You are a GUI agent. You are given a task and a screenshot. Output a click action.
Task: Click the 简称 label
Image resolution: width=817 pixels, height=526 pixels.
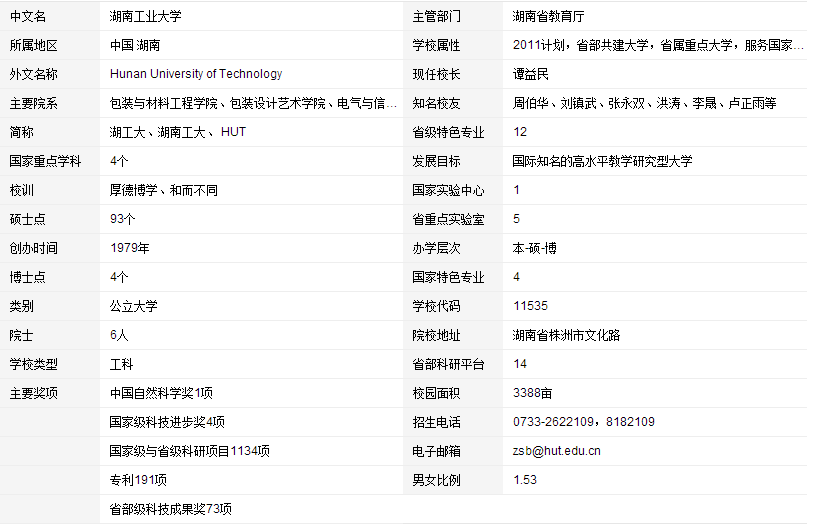pos(22,132)
